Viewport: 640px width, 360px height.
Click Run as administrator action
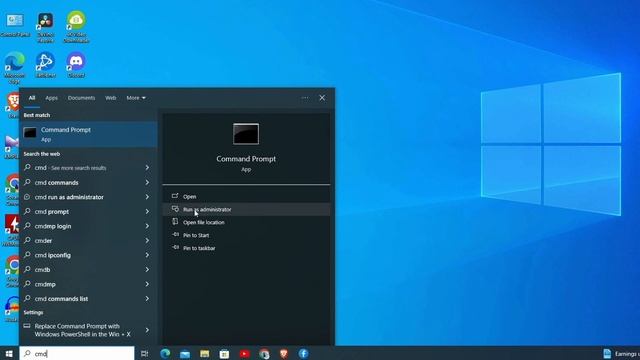point(246,209)
